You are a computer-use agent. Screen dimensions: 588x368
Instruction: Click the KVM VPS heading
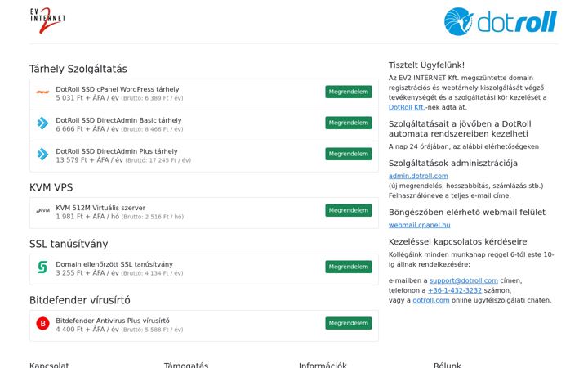[x=51, y=187]
